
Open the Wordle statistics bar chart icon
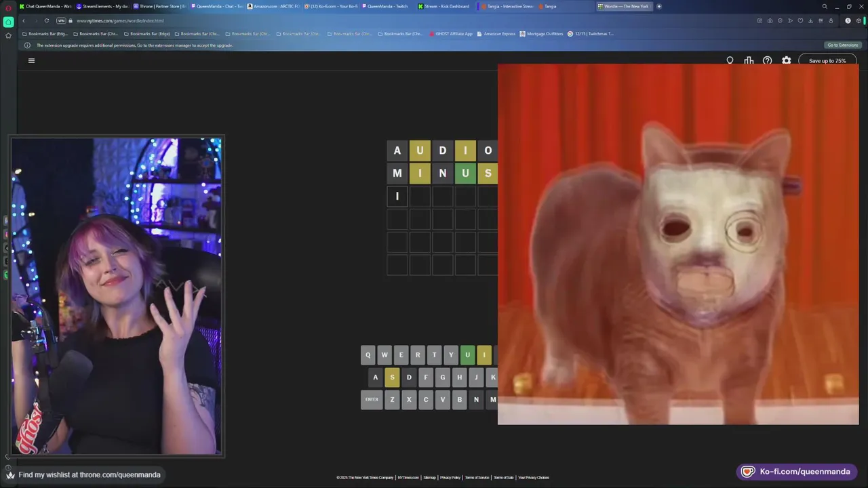coord(749,60)
